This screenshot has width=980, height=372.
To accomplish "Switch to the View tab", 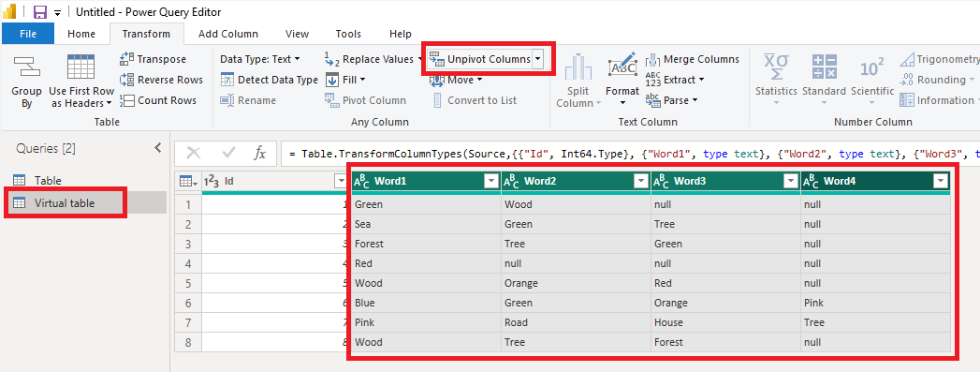I will tap(297, 34).
